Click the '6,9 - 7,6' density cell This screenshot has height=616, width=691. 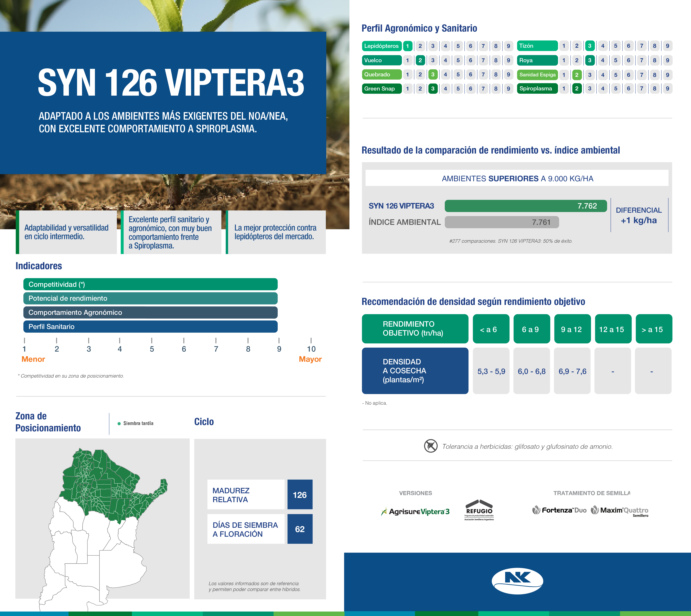point(572,371)
